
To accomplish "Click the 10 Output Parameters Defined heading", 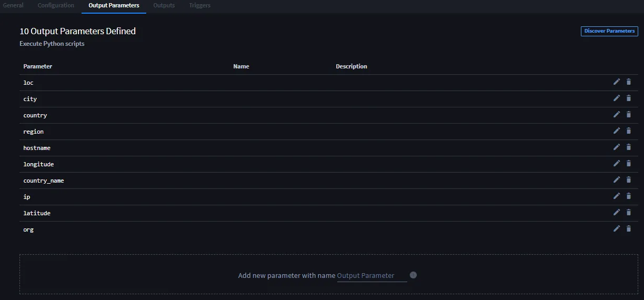I will point(78,31).
